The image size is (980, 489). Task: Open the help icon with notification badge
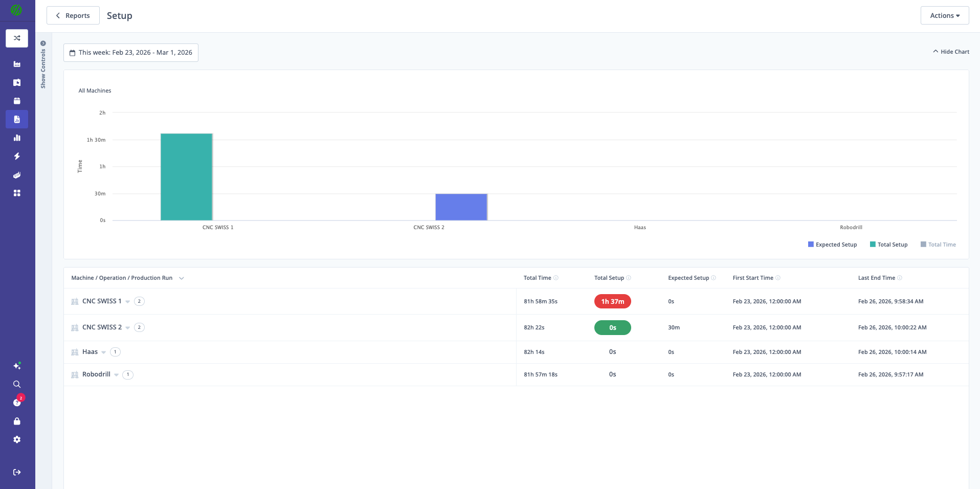pyautogui.click(x=17, y=403)
